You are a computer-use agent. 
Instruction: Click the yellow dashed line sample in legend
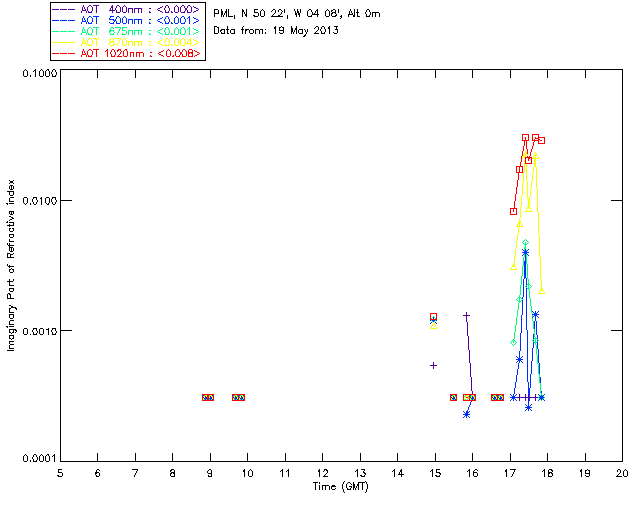click(64, 42)
